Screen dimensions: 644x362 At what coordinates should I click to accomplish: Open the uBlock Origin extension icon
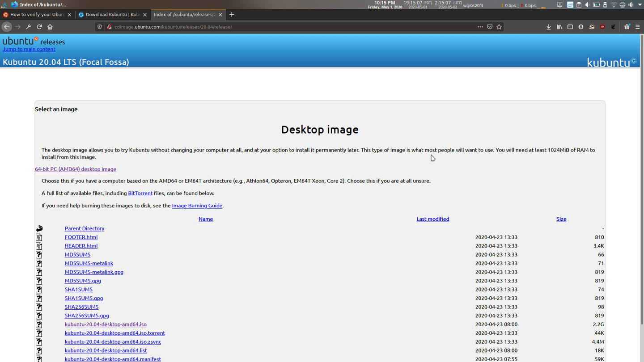coord(602,27)
